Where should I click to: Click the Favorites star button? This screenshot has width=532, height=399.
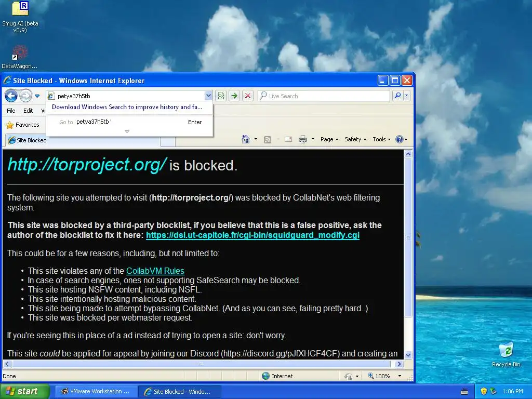click(23, 125)
